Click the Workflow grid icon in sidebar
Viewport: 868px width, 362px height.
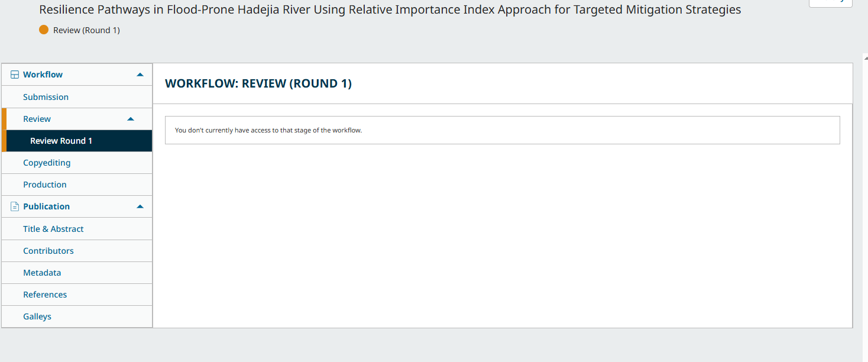click(x=15, y=75)
